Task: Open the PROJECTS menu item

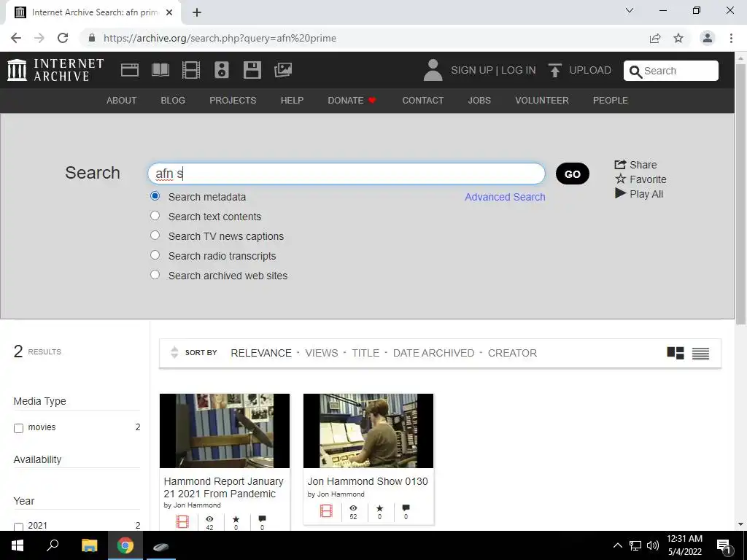Action: click(x=233, y=101)
